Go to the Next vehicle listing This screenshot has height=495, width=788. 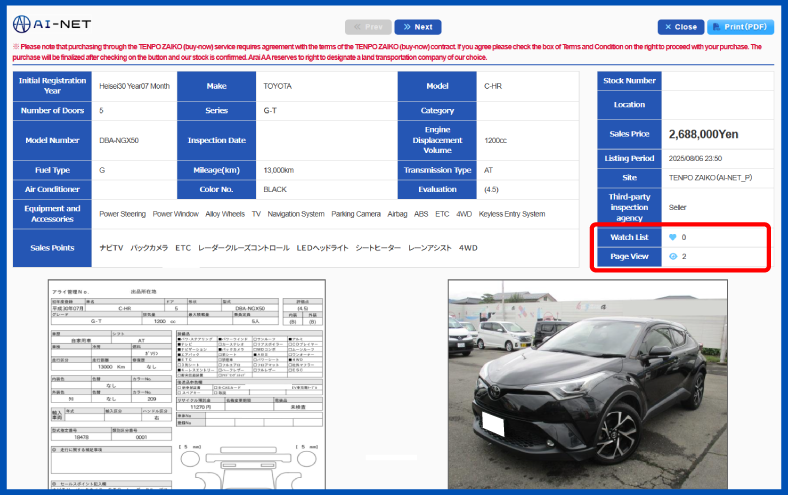pyautogui.click(x=418, y=27)
